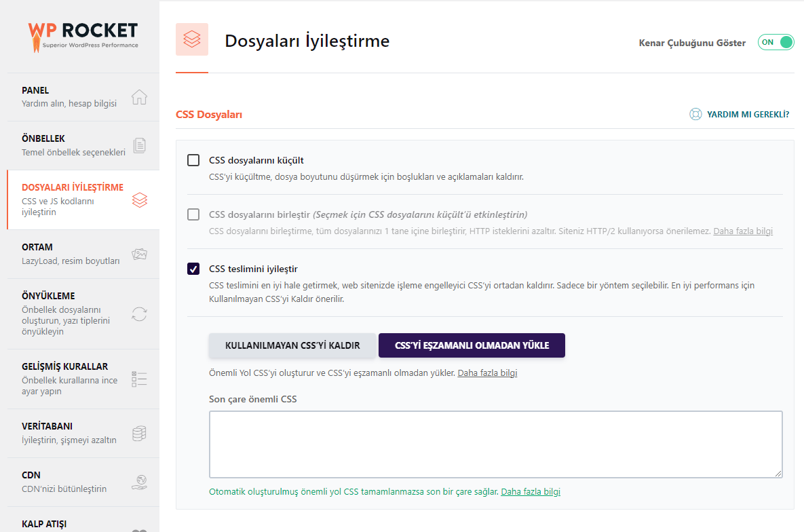
Task: Open the Yardım mı gerekli? link
Action: tap(748, 115)
